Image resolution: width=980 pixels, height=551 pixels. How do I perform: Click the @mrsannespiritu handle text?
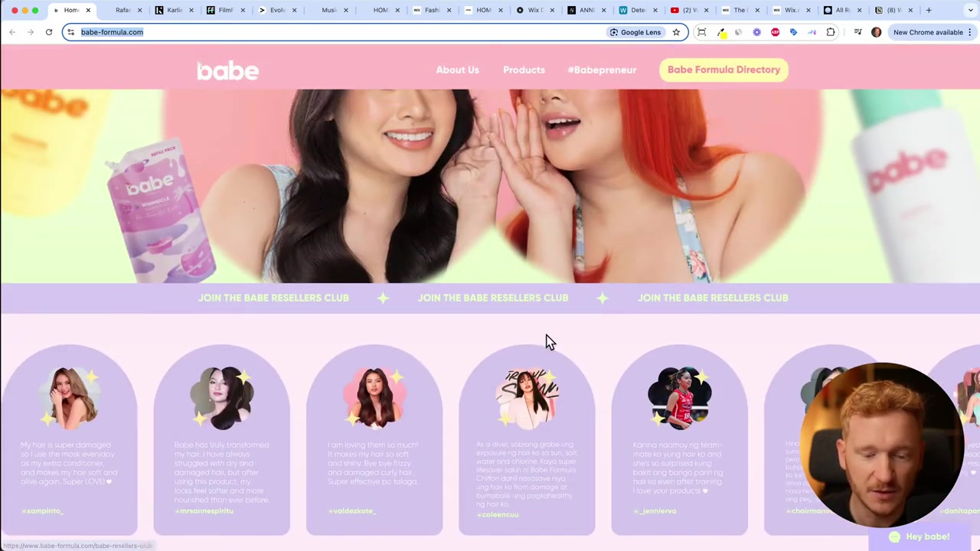204,510
